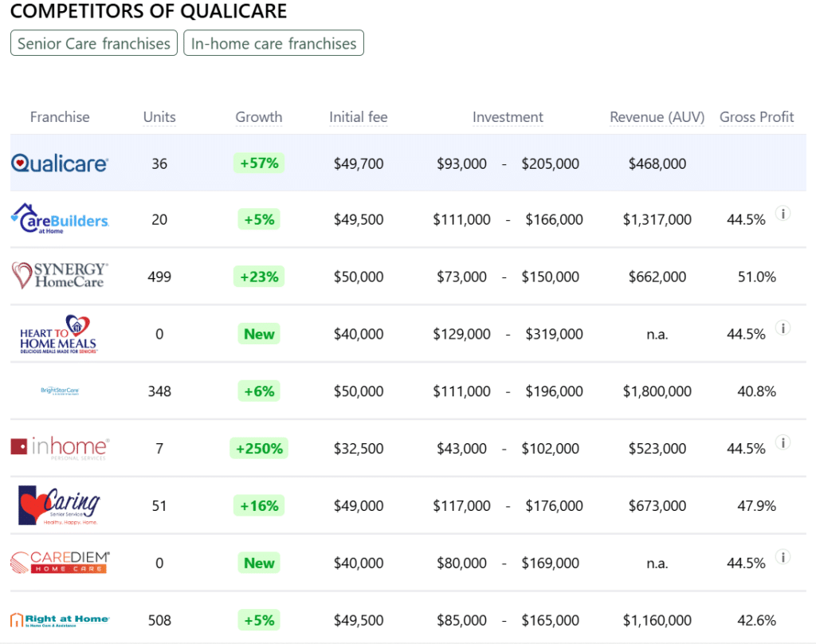Image resolution: width=816 pixels, height=644 pixels.
Task: Click the +16% growth badge for Caring
Action: tap(259, 505)
